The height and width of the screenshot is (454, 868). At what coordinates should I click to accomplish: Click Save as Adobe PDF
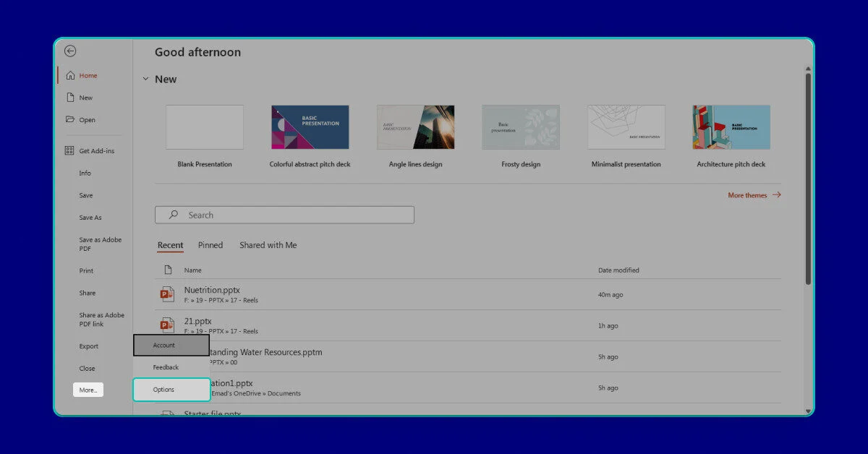pos(101,244)
